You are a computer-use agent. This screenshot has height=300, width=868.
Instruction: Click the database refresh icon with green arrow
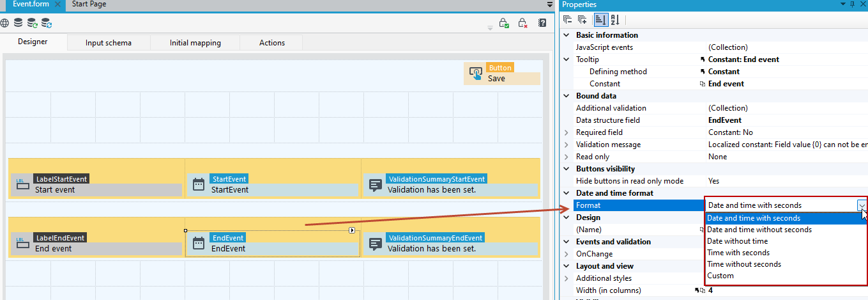point(32,23)
